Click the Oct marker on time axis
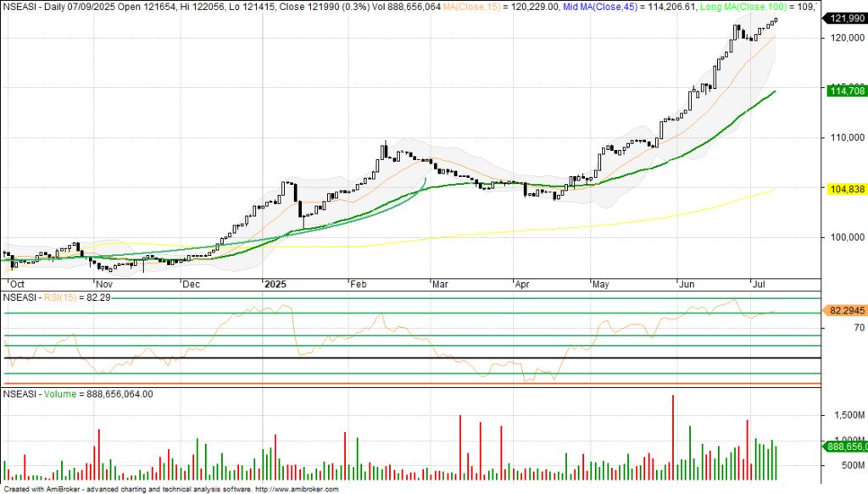This screenshot has height=494, width=868. (x=18, y=286)
